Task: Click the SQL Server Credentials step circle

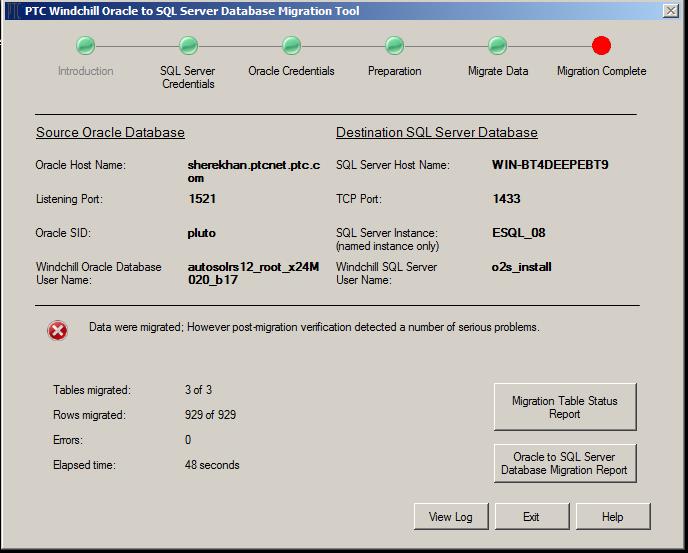Action: [188, 45]
